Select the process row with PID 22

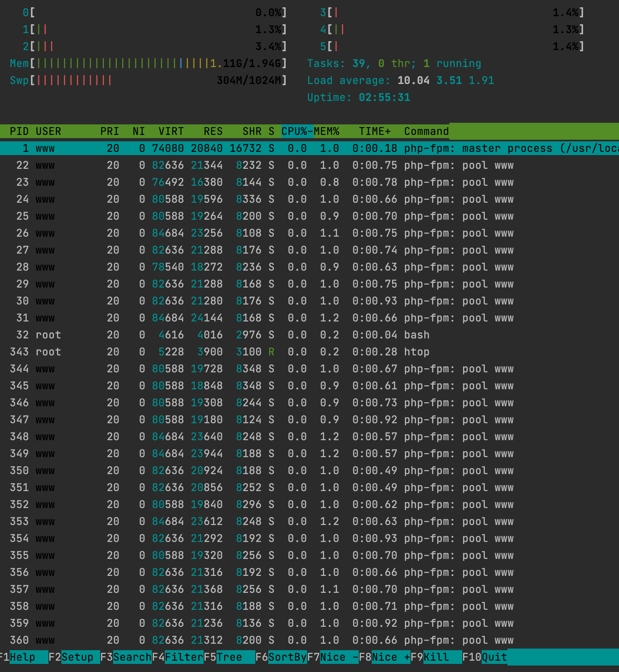coord(309,165)
